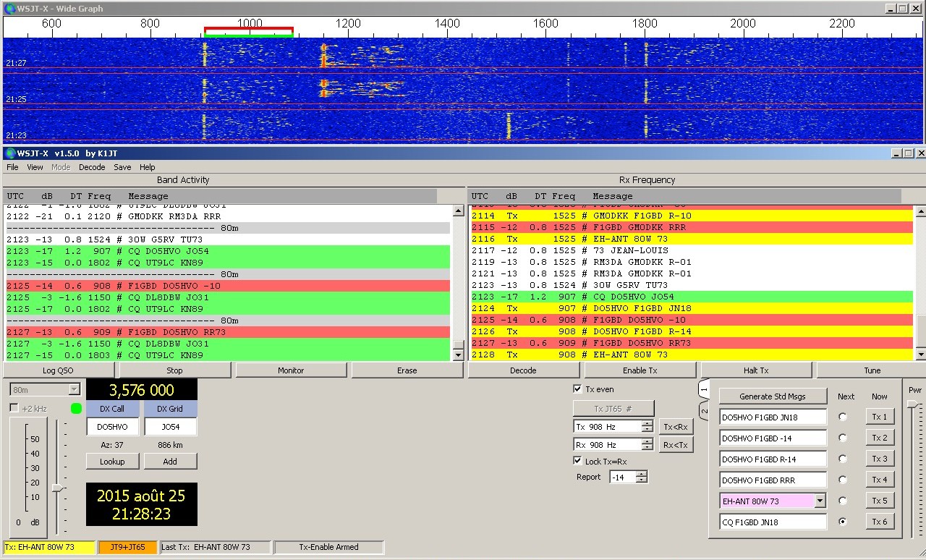The width and height of the screenshot is (926, 560).
Task: Select Next radio for EH-ANT 80W 73
Action: [x=842, y=501]
